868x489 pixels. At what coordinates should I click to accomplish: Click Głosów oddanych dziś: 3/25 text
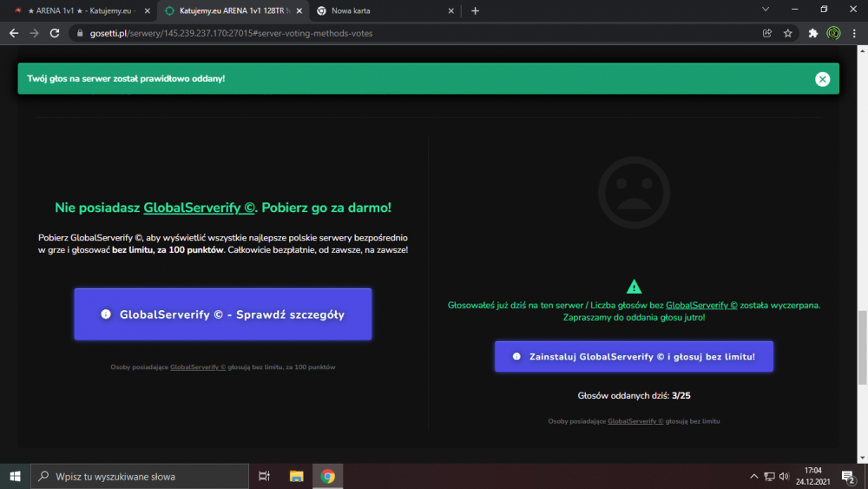(634, 395)
